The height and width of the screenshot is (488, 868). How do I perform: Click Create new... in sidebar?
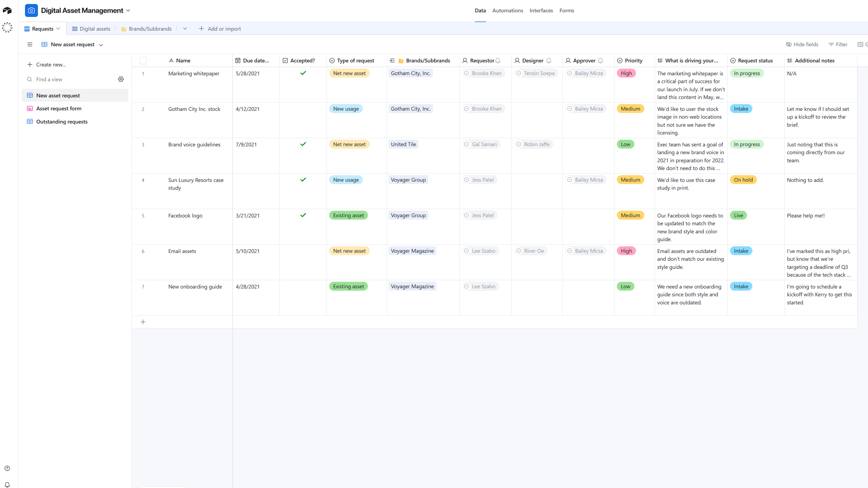coord(47,65)
